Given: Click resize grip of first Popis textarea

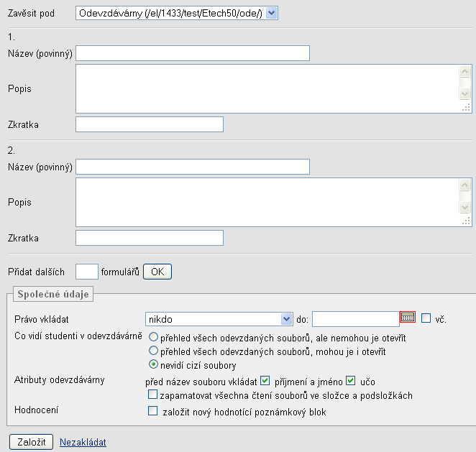Looking at the screenshot, I should tap(466, 107).
